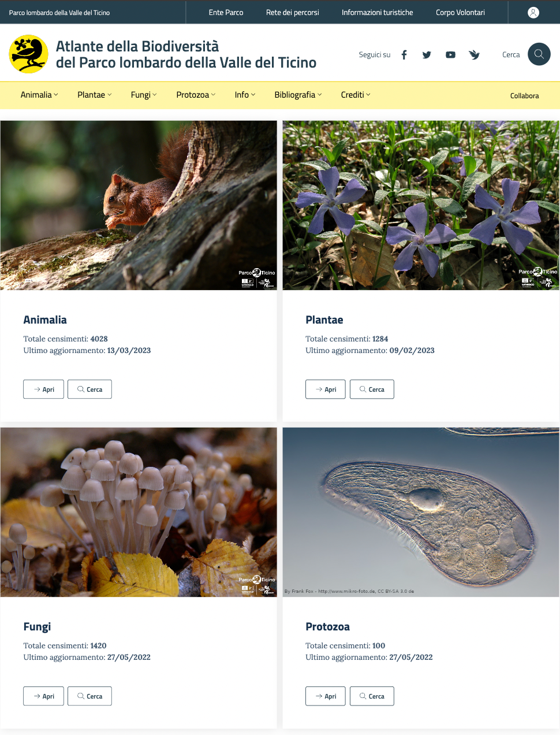
Task: Click the Collabora link
Action: click(524, 96)
